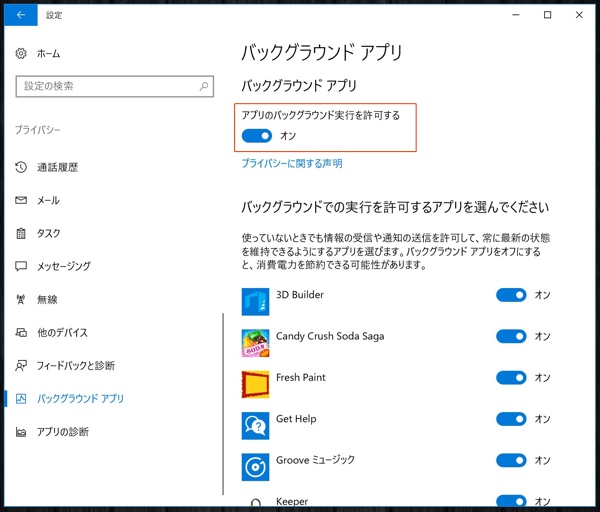This screenshot has width=600, height=512.
Task: Minimize the 設定 window
Action: [x=516, y=15]
